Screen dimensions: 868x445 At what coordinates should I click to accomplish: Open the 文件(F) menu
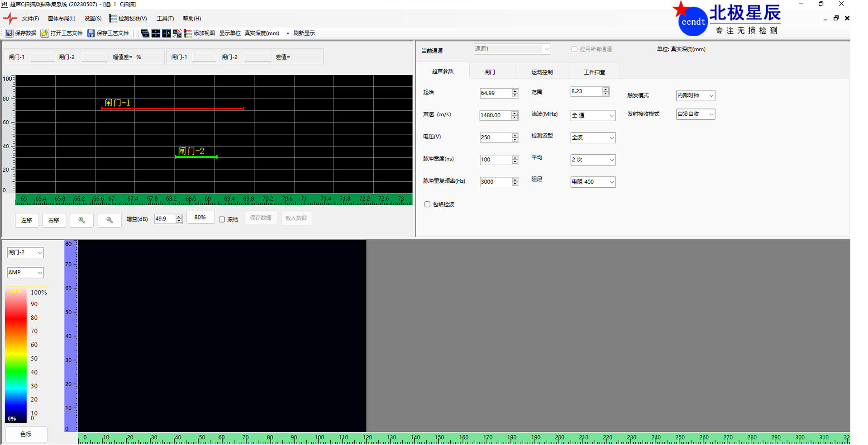click(x=30, y=19)
